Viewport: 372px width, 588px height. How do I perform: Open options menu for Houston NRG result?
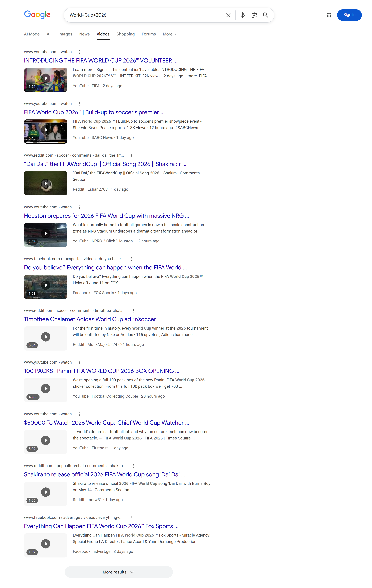pos(79,207)
